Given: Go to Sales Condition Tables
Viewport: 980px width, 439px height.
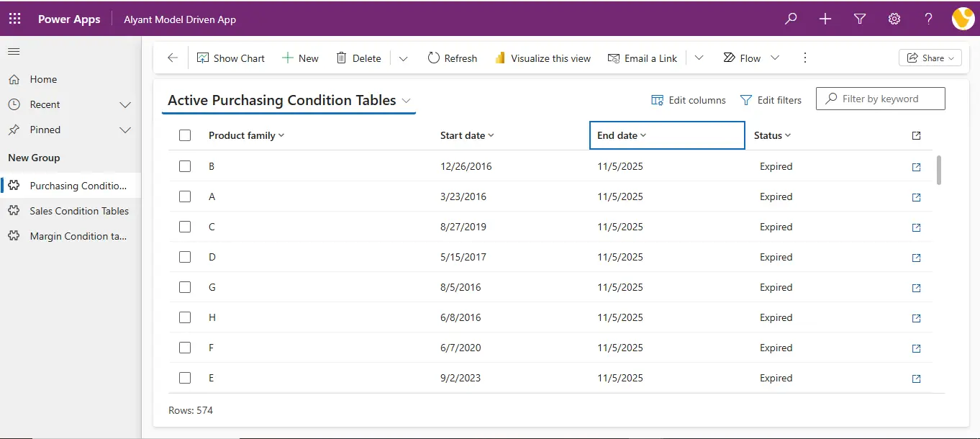Looking at the screenshot, I should click(79, 211).
